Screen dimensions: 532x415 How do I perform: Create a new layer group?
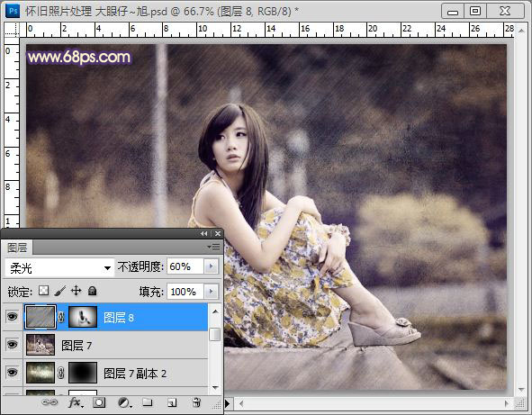pyautogui.click(x=148, y=402)
